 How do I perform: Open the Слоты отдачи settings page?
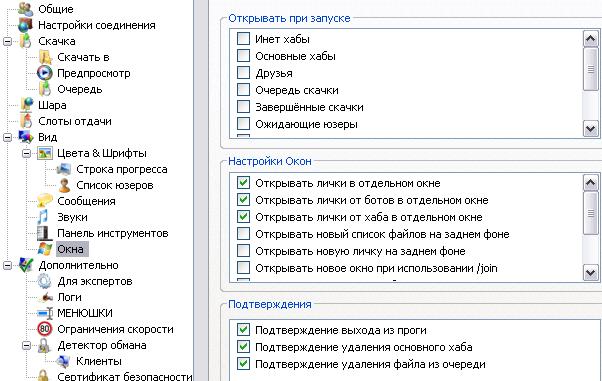[75, 121]
